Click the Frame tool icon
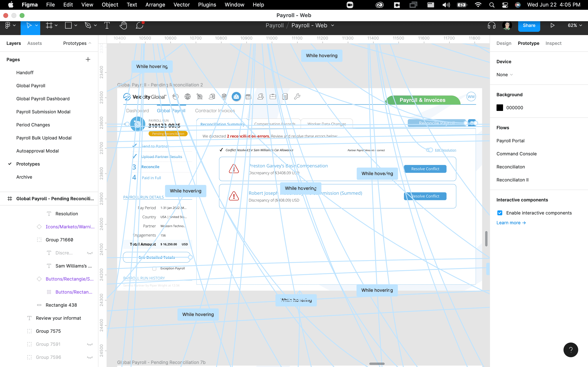Viewport: 588px width, 367px height. (49, 25)
